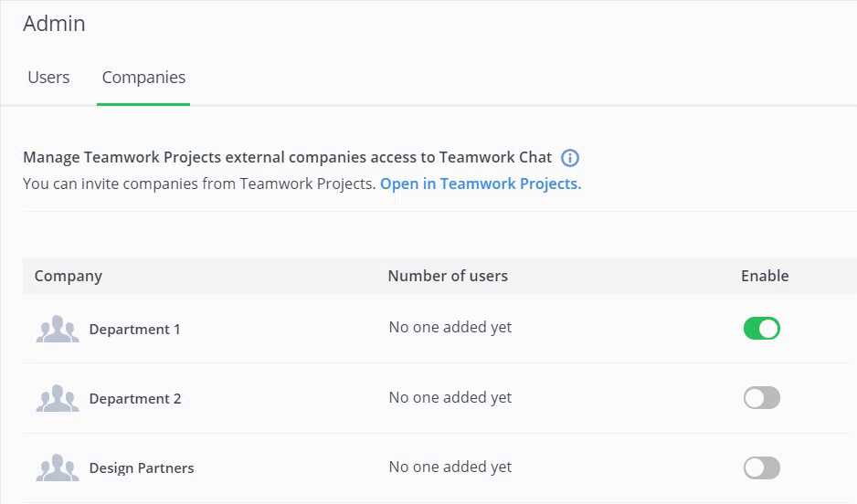
Task: Click the Company column header
Action: (69, 277)
